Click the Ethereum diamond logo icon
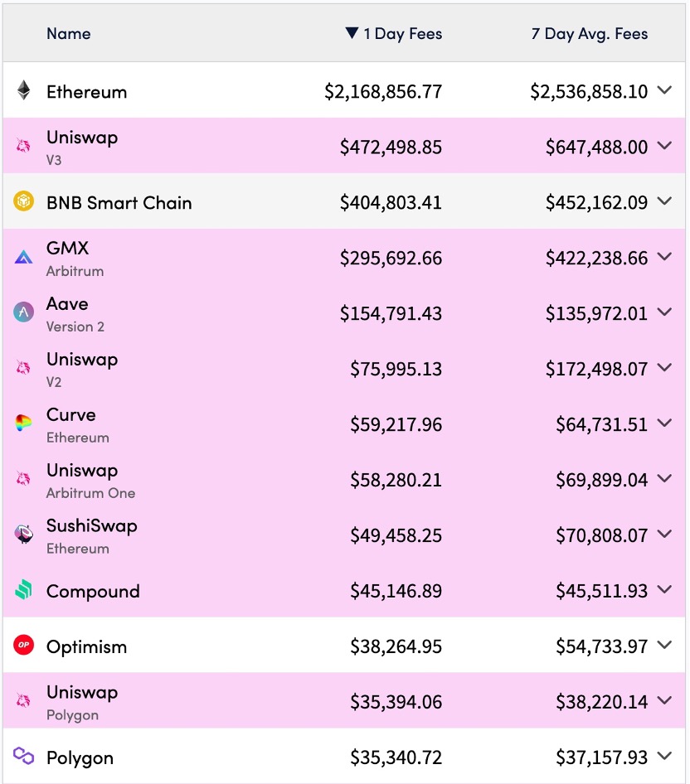The height and width of the screenshot is (784, 690). (x=23, y=91)
